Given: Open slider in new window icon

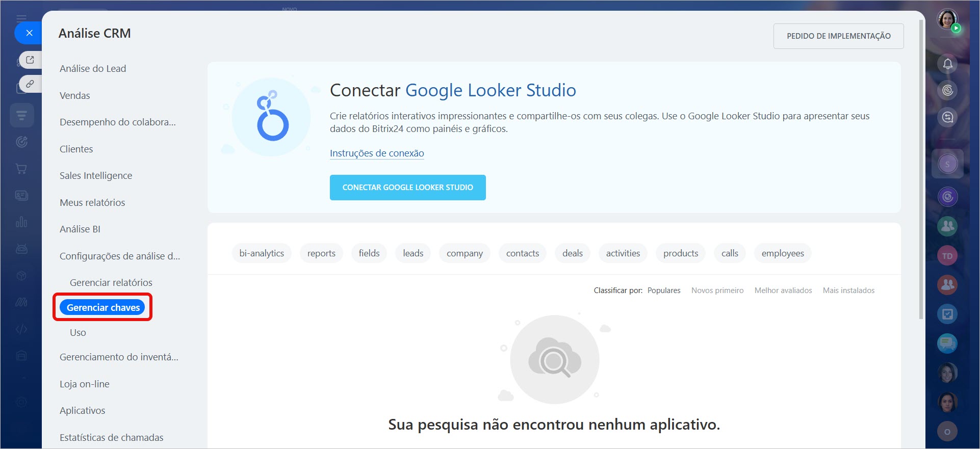Looking at the screenshot, I should 30,60.
